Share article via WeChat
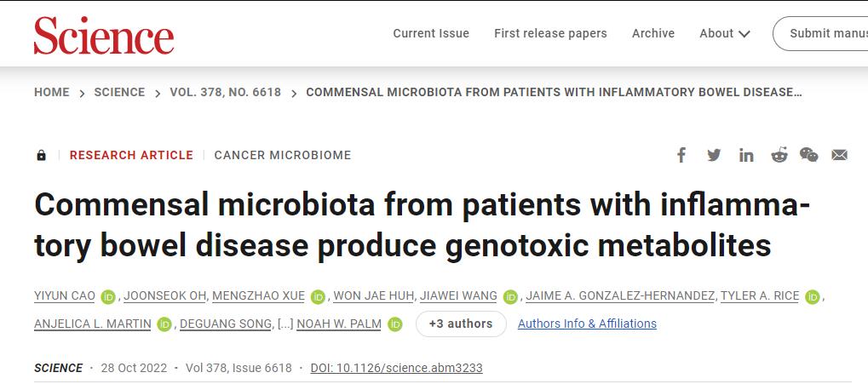This screenshot has height=384, width=868. tap(808, 155)
